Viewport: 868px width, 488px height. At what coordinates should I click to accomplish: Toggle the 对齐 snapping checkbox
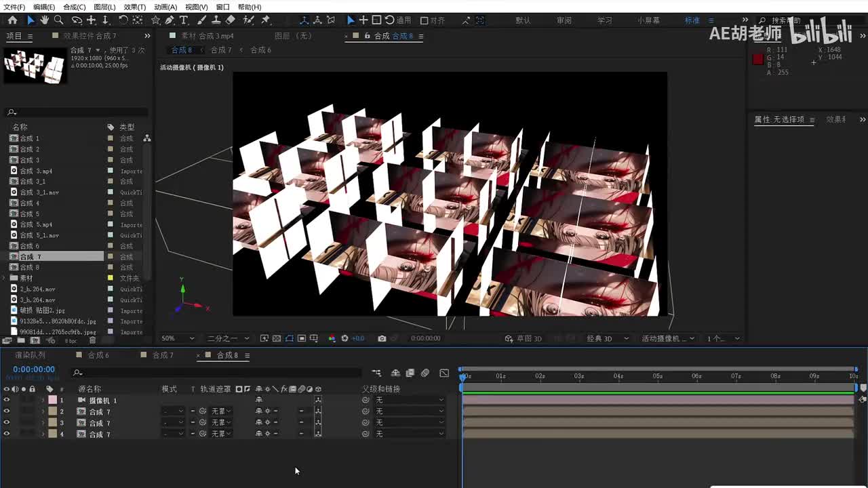click(425, 20)
